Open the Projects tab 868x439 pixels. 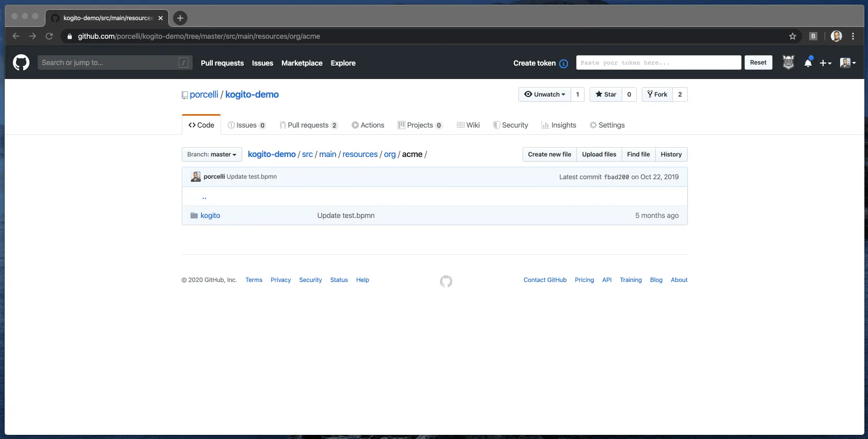click(420, 125)
